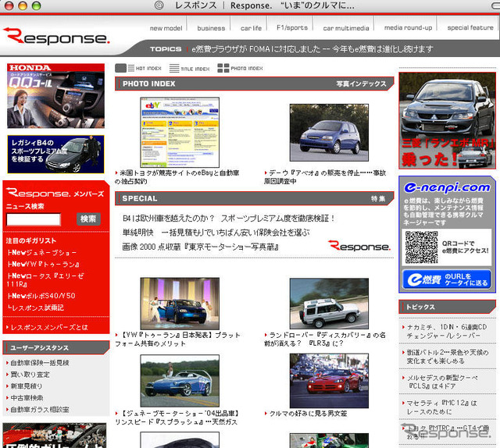
Task: Open Geneva show guitarist link
Action: tap(42, 253)
